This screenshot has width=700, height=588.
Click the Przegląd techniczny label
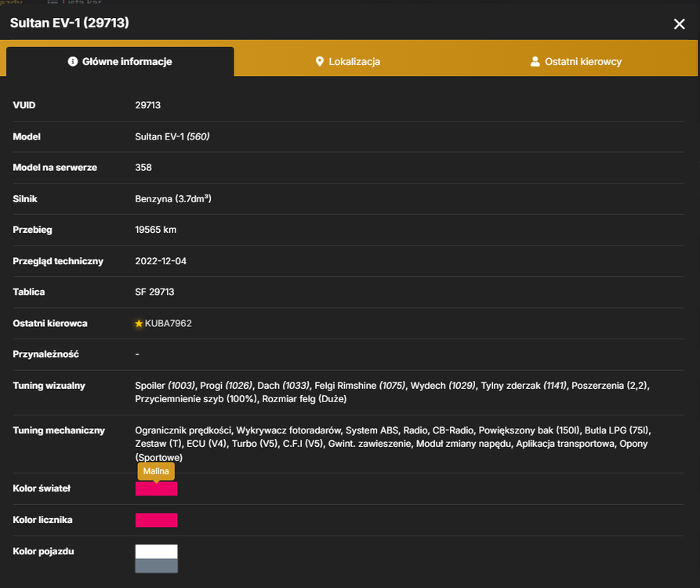click(58, 261)
